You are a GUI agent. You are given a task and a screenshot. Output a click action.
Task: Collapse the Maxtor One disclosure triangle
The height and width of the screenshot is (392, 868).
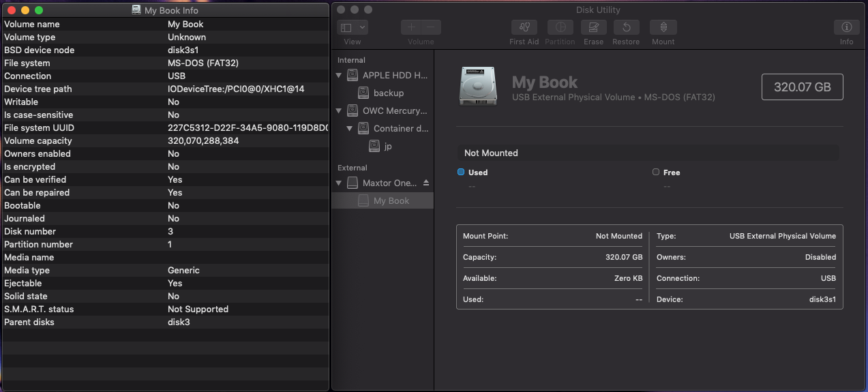pos(339,183)
